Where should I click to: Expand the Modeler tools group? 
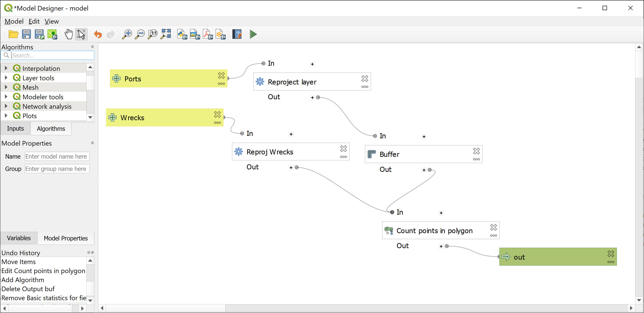tap(6, 97)
